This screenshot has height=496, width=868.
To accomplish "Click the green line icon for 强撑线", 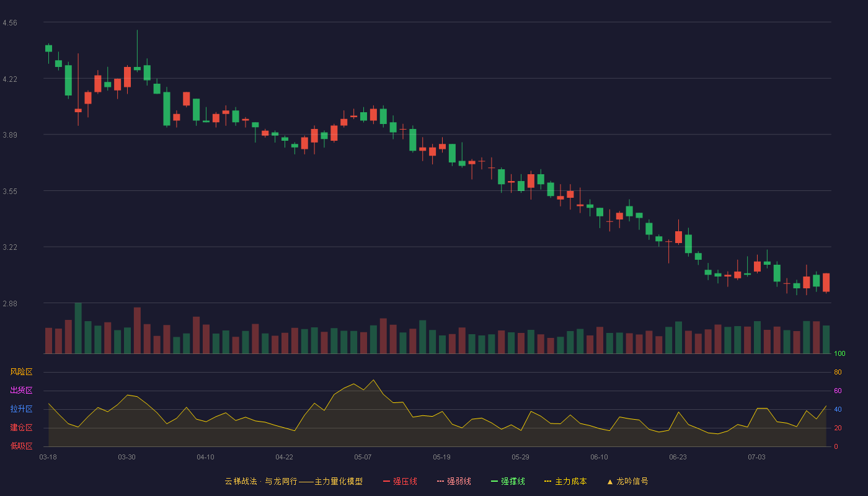I will [494, 481].
